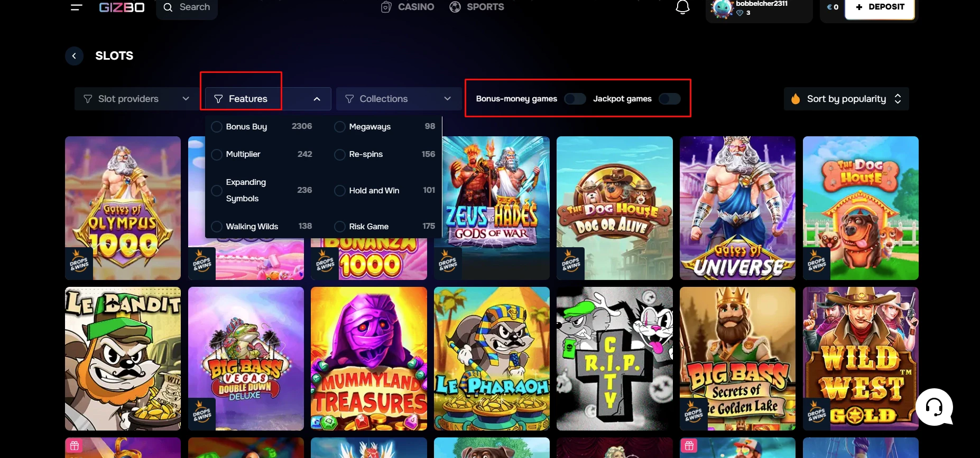Open Gates of Universe game
This screenshot has width=980, height=458.
tap(737, 208)
